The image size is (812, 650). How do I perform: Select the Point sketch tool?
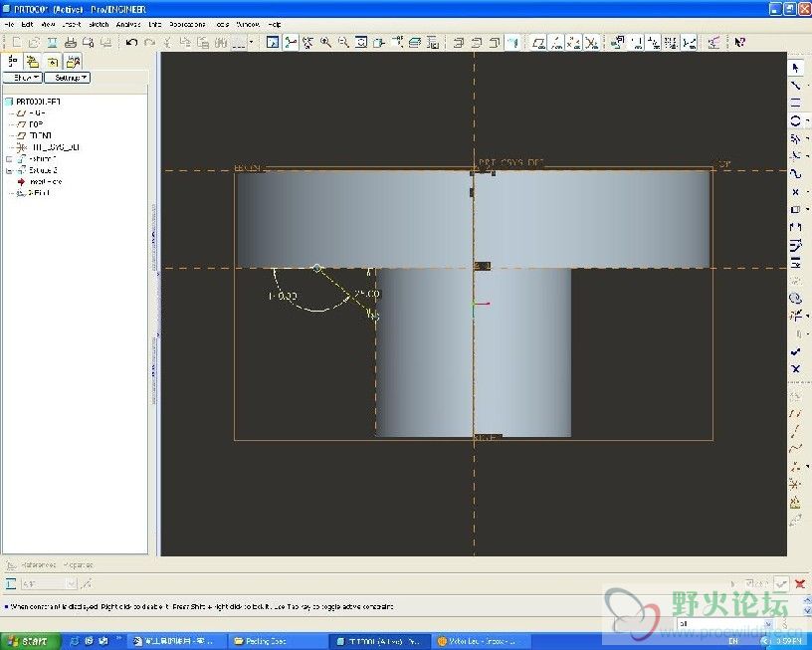click(795, 192)
